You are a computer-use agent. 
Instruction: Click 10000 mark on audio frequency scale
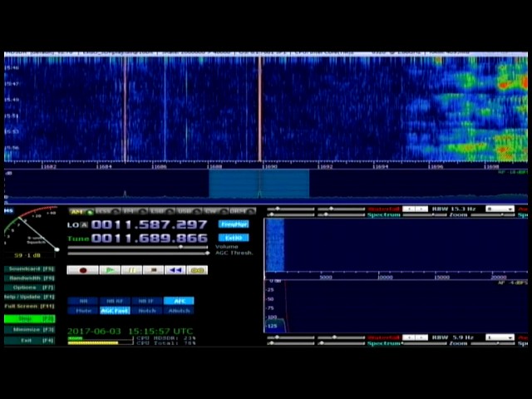[x=385, y=277]
